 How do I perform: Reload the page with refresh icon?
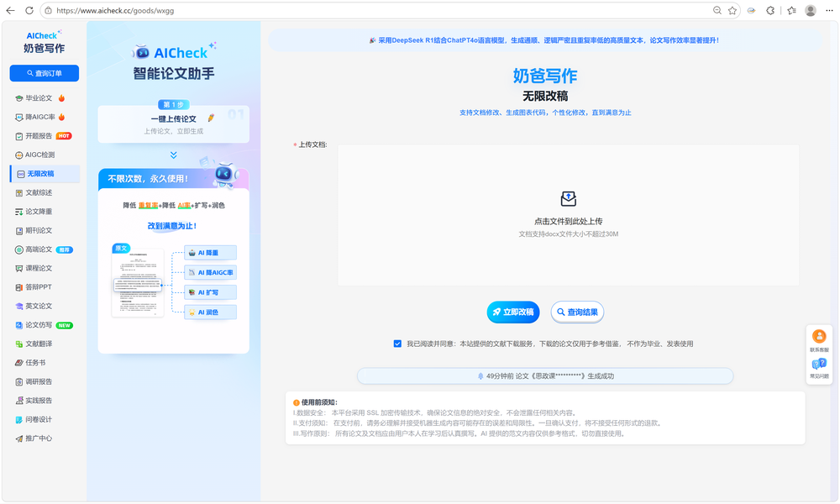(29, 10)
